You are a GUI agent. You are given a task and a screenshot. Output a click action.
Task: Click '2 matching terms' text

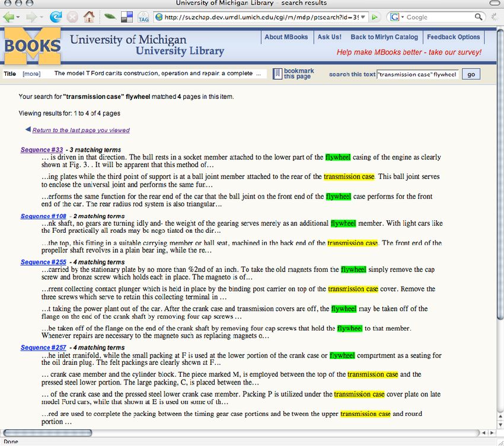(98, 216)
